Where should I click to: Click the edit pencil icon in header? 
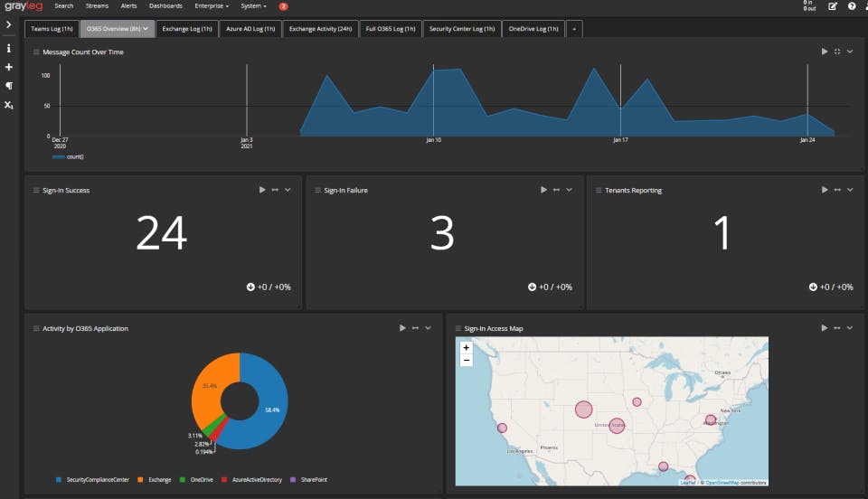tap(833, 6)
